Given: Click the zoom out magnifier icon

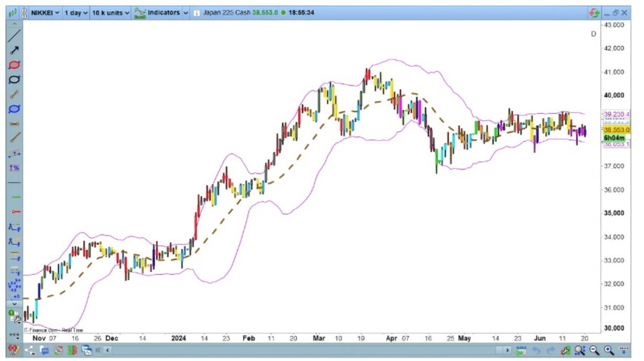Looking at the screenshot, I should click(x=594, y=351).
